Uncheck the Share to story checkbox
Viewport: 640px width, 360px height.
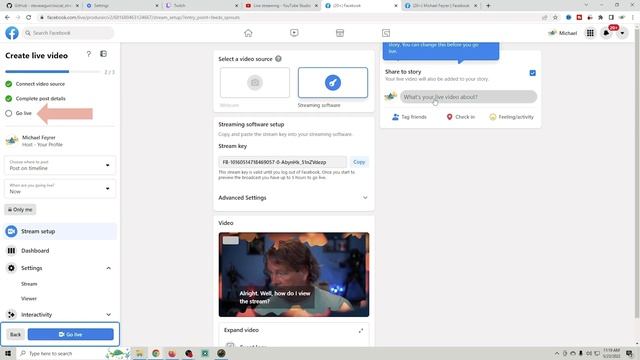tap(533, 73)
